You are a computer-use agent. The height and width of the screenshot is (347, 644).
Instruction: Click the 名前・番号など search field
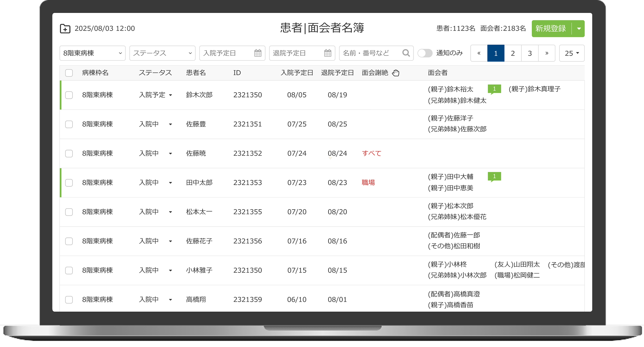pos(370,53)
